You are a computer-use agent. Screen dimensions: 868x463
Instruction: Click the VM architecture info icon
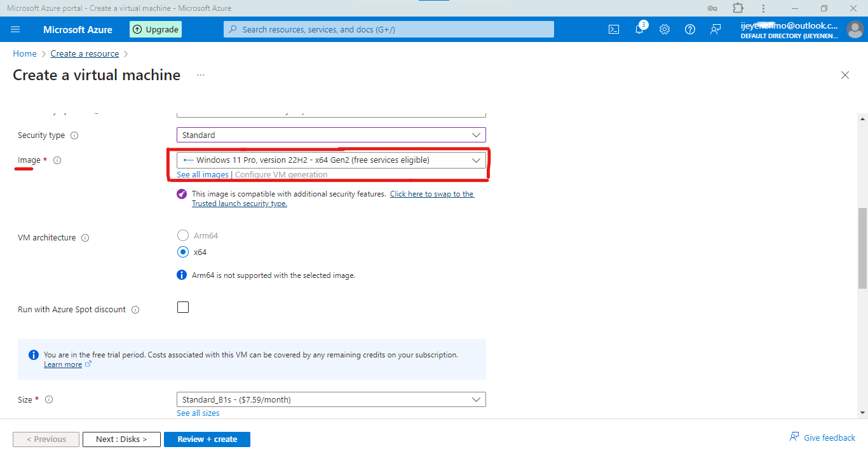point(85,238)
